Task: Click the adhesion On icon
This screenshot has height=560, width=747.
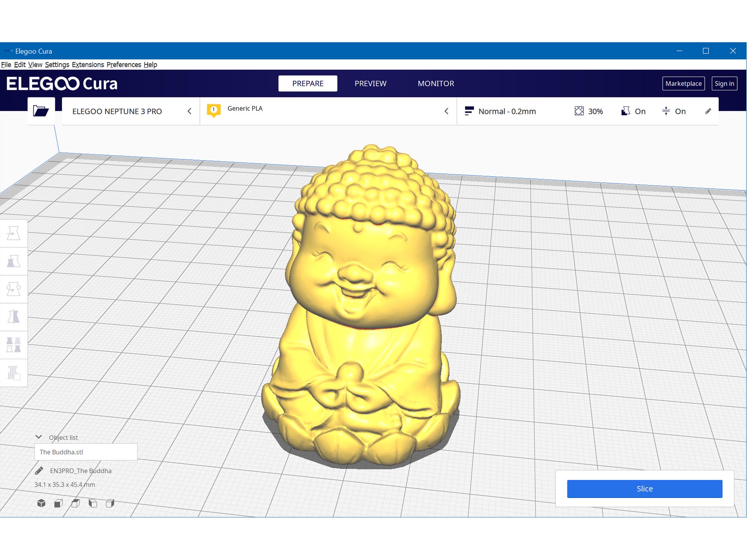Action: coord(666,111)
